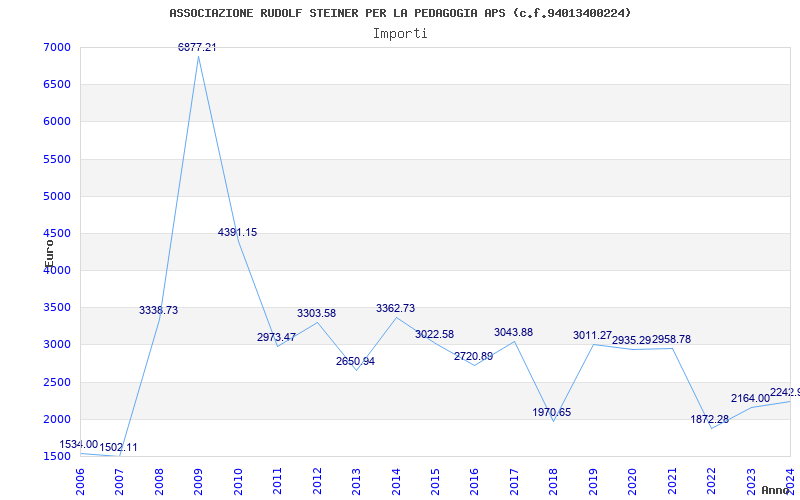Click the 2009 x-axis year label
Viewport: 800px width, 500px height.
[x=198, y=481]
